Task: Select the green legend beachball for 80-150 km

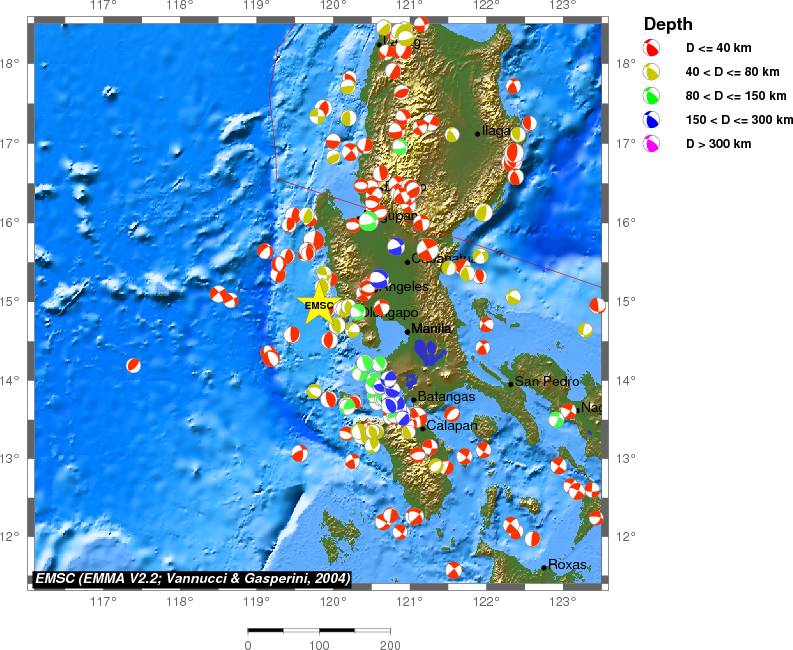Action: [x=652, y=96]
